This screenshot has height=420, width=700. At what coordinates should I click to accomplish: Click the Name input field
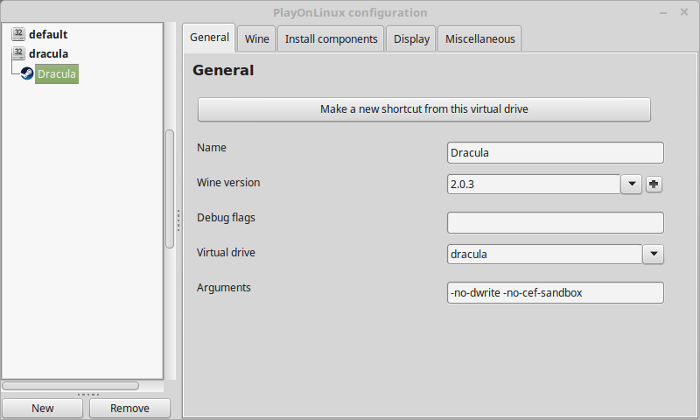[555, 153]
